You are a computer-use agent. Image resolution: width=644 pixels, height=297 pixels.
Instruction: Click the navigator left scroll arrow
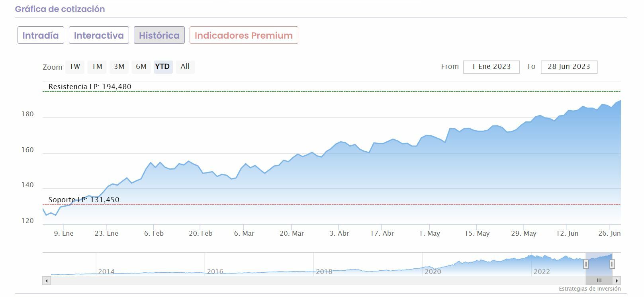(x=47, y=281)
